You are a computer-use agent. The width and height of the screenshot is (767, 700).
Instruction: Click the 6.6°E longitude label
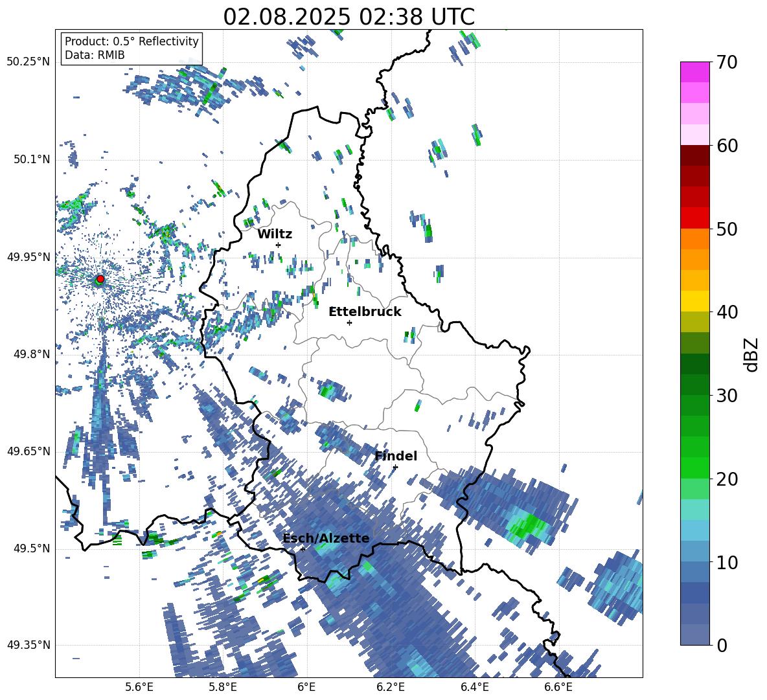(x=558, y=688)
